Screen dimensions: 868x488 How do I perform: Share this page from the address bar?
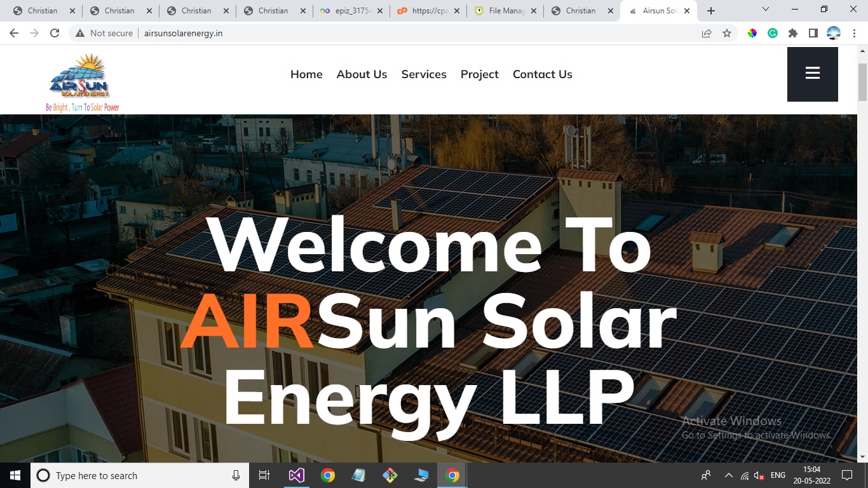coord(707,33)
